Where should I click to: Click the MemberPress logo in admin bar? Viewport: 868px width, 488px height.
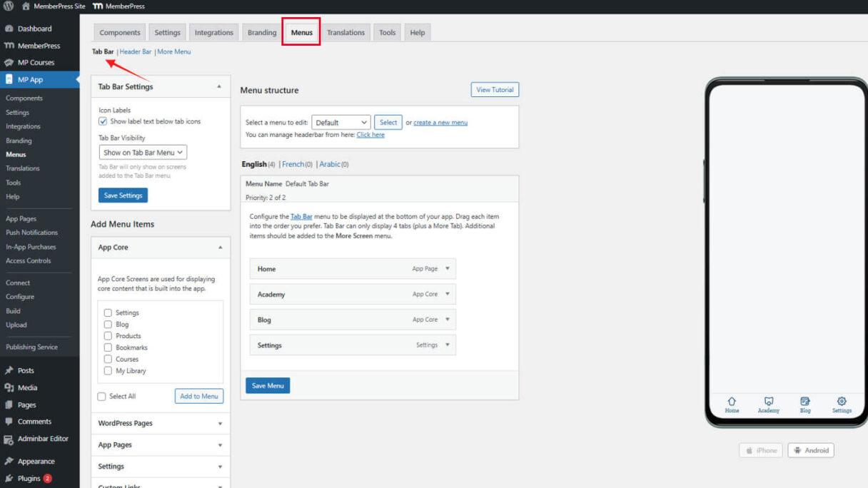97,6
